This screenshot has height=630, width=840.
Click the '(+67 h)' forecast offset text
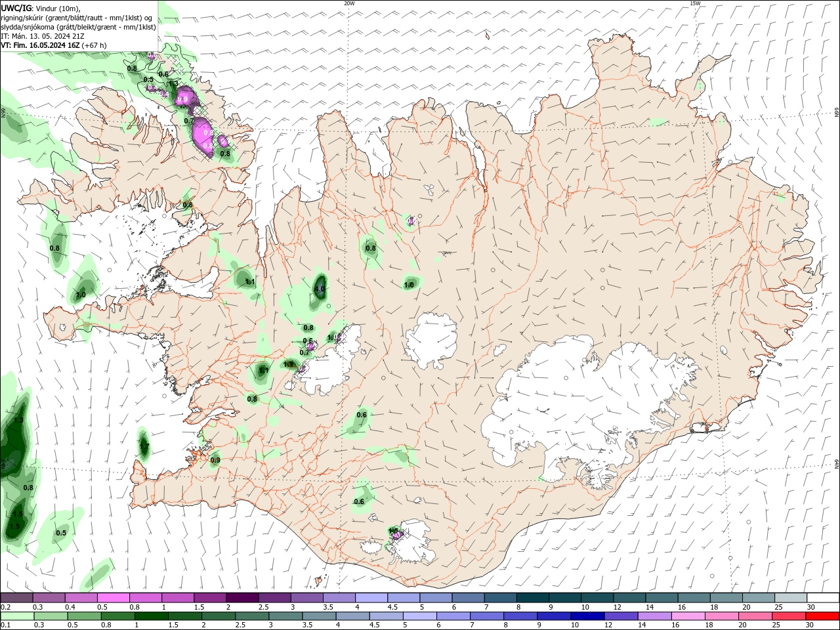click(95, 45)
